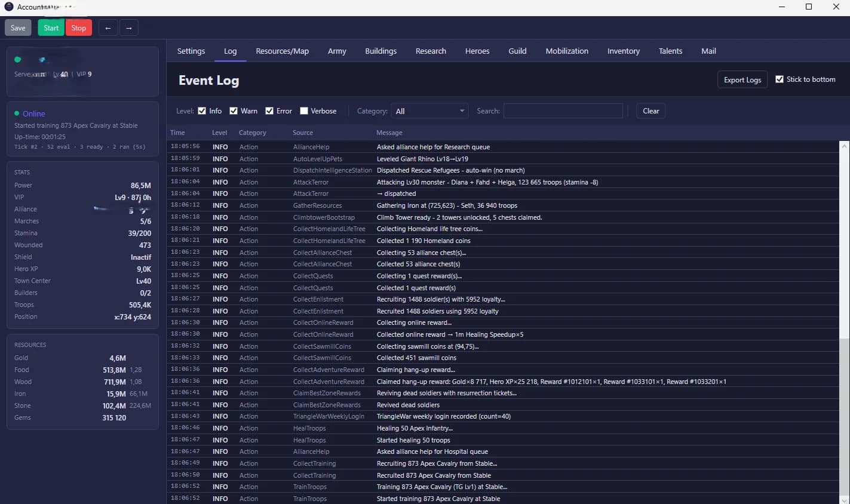The width and height of the screenshot is (850, 504).
Task: Click the log scrollbar down arrow
Action: point(844,499)
